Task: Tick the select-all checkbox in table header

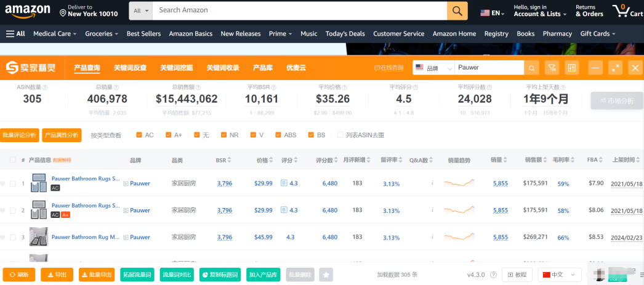Action: coord(13,160)
